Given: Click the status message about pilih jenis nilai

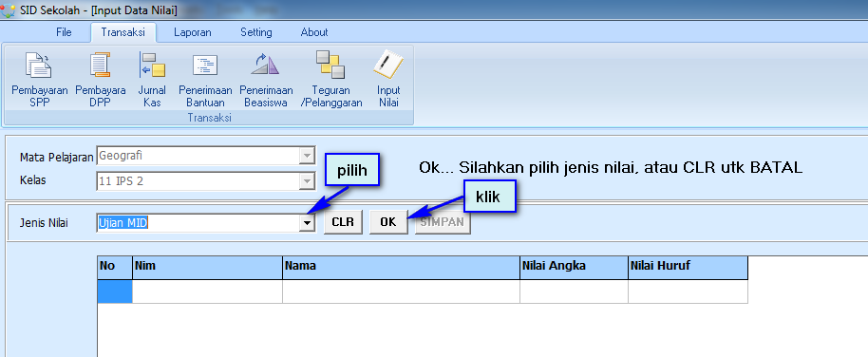Looking at the screenshot, I should [x=611, y=168].
